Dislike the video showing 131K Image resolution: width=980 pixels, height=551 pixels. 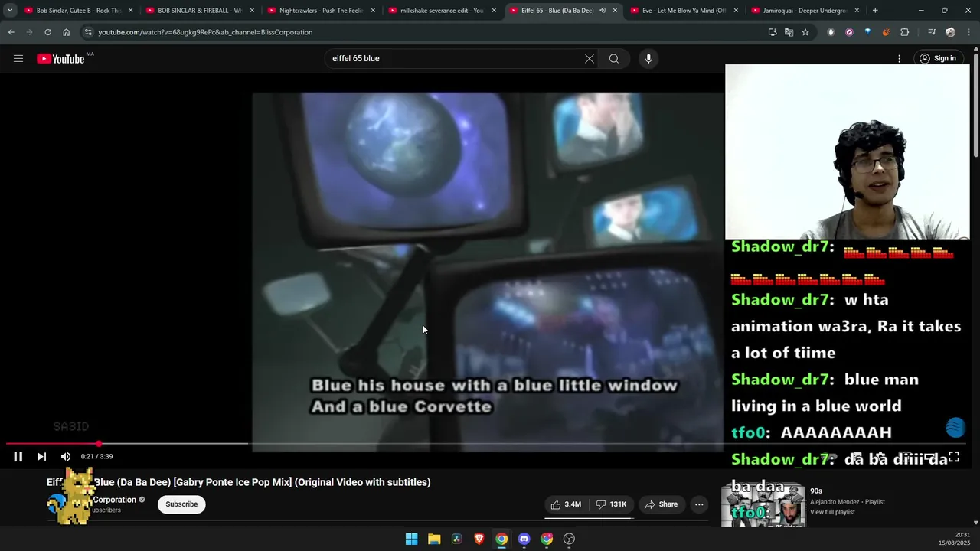pos(611,504)
